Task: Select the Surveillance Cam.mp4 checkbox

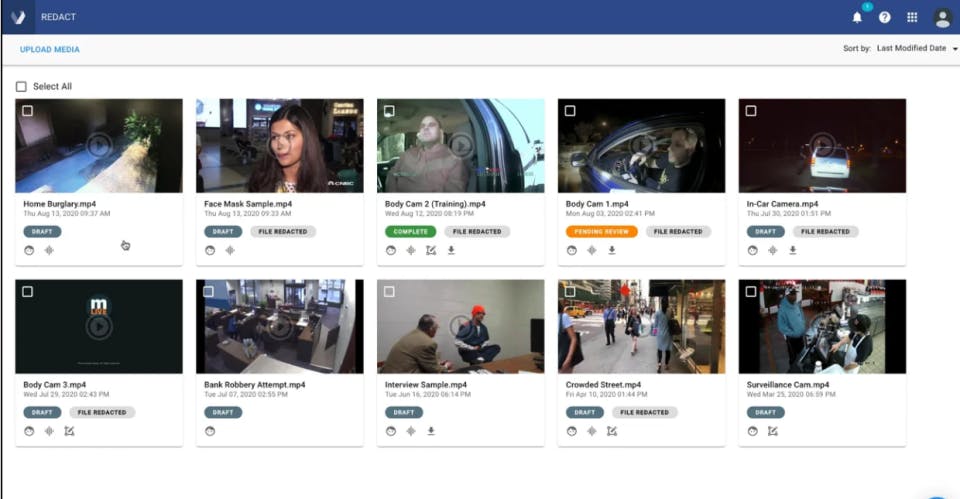Action: coord(751,291)
